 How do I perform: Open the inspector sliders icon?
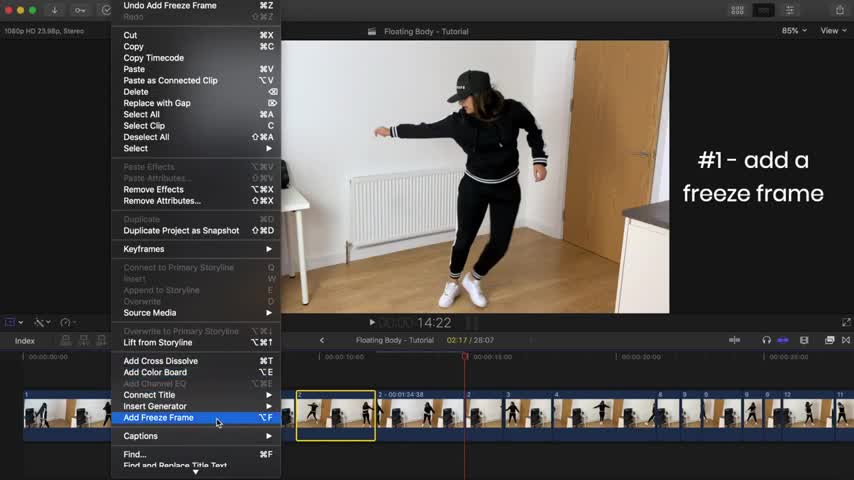(x=790, y=10)
